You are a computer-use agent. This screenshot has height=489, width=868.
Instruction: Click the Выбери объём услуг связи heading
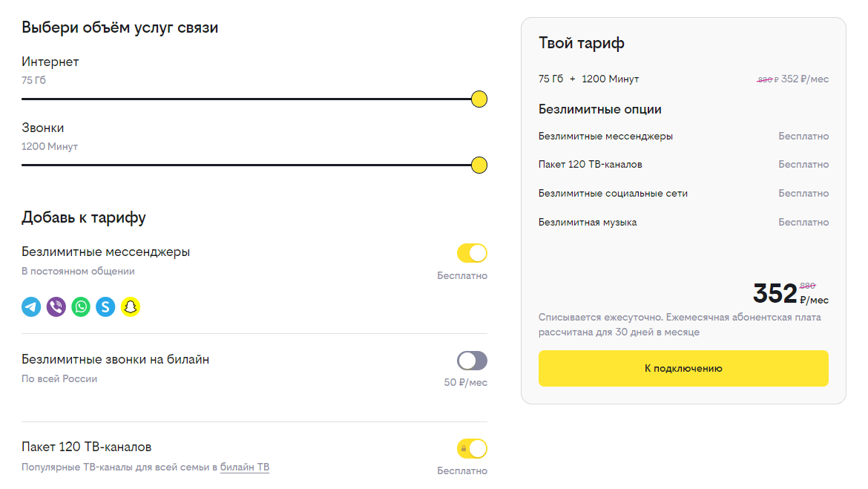119,27
